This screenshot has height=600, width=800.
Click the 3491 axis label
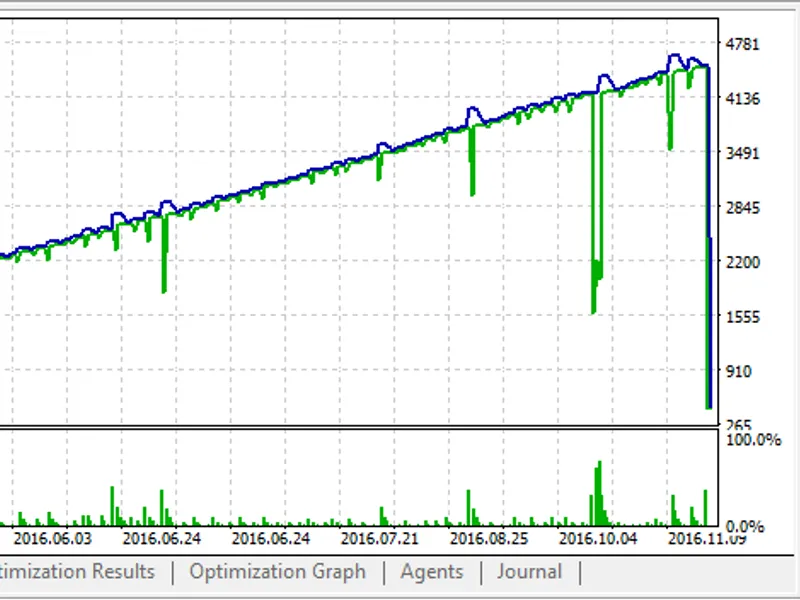[742, 153]
